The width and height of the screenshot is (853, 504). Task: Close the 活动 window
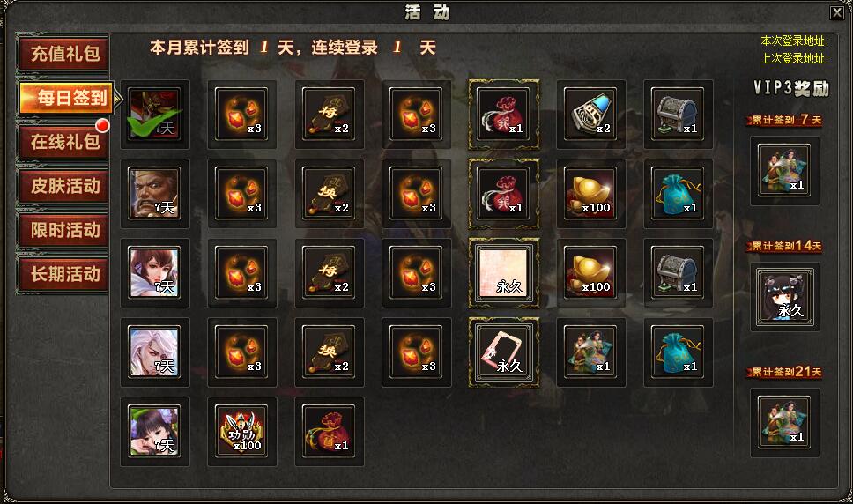tap(836, 12)
